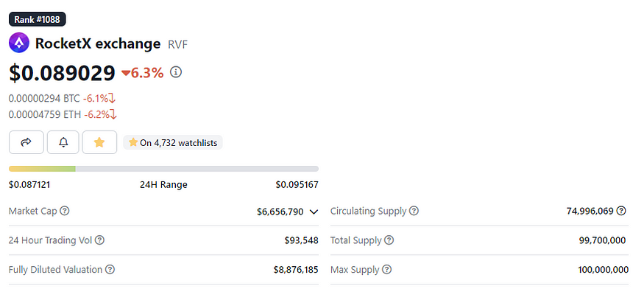Image resolution: width=644 pixels, height=300 pixels.
Task: Open 24 Hour Trading Vol help icon
Action: point(99,240)
